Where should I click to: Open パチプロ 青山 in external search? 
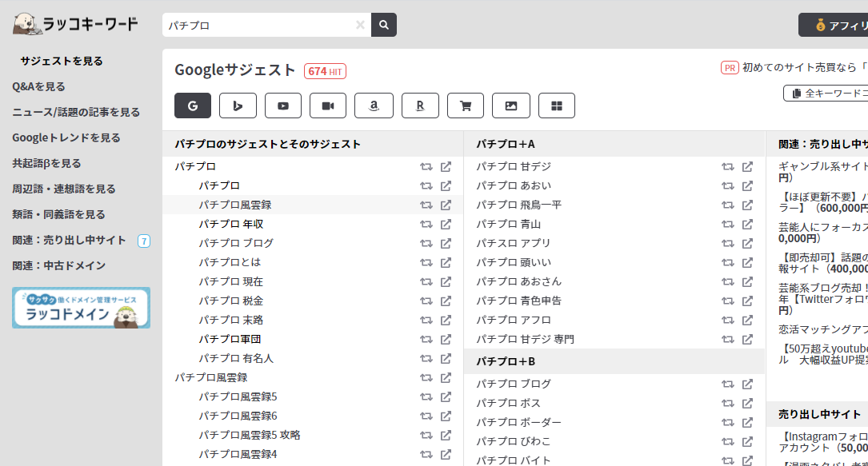[747, 225]
